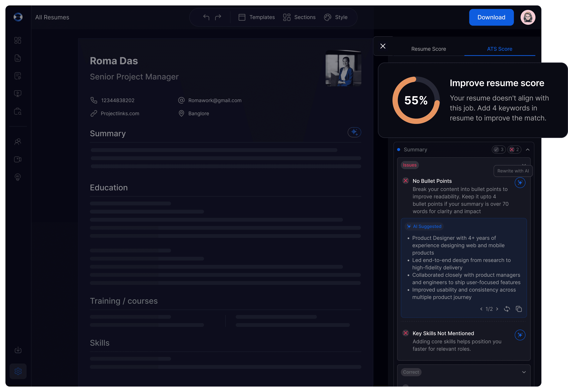The width and height of the screenshot is (568, 392).
Task: Go to next AI suggestion arrow
Action: coord(497,309)
